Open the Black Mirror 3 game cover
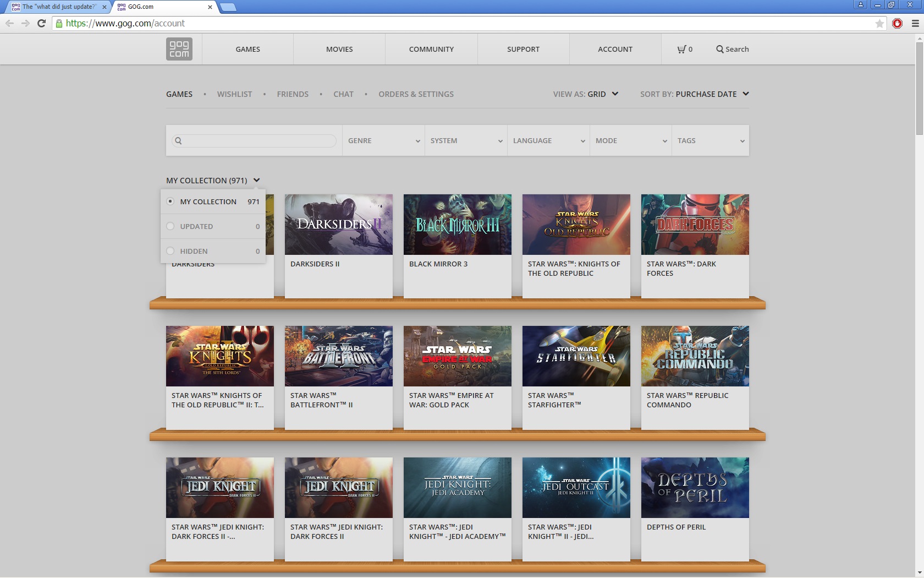Screen dimensions: 924x578 458,225
